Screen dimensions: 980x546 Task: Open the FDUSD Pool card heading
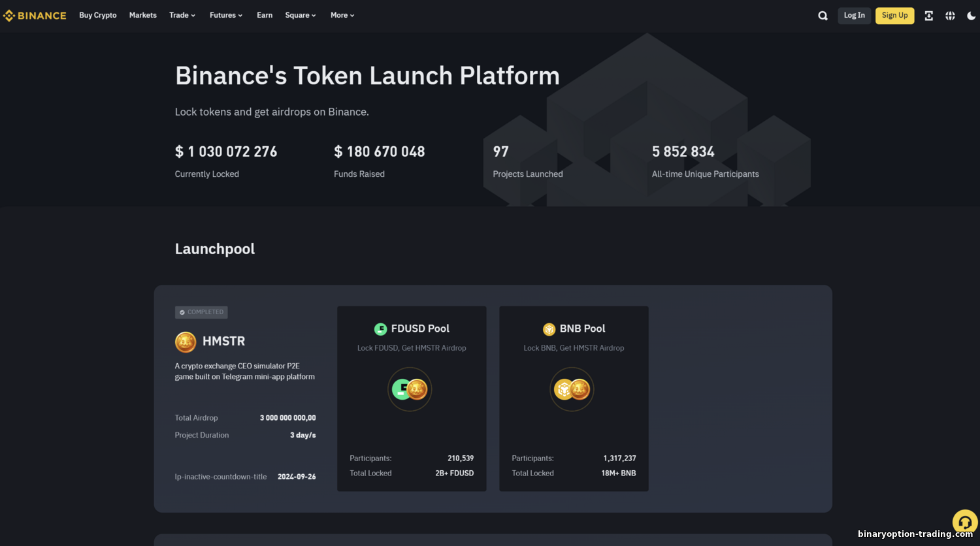(x=420, y=329)
